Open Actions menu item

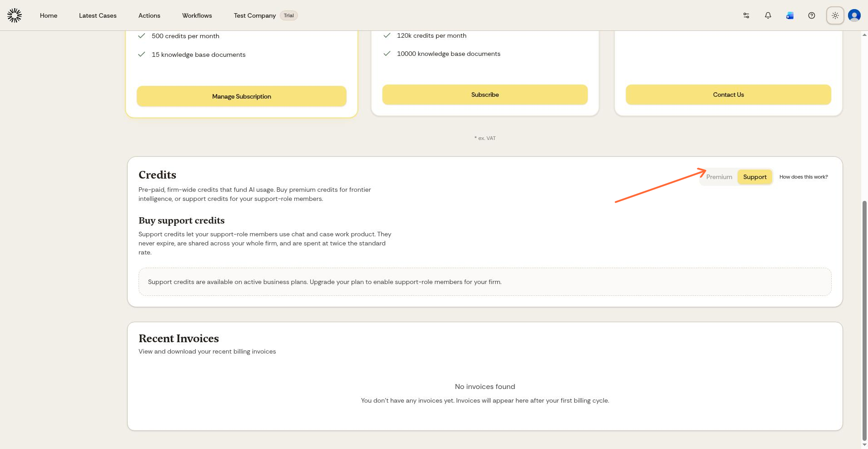[x=149, y=15]
